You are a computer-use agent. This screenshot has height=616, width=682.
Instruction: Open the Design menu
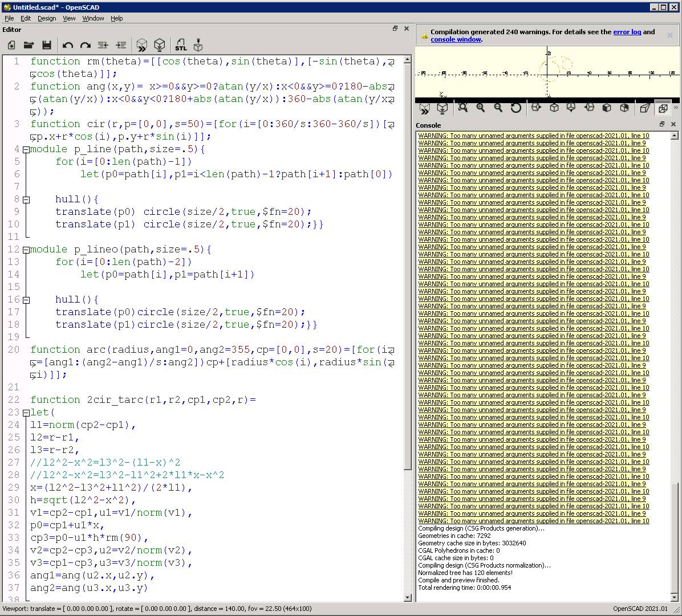(47, 18)
